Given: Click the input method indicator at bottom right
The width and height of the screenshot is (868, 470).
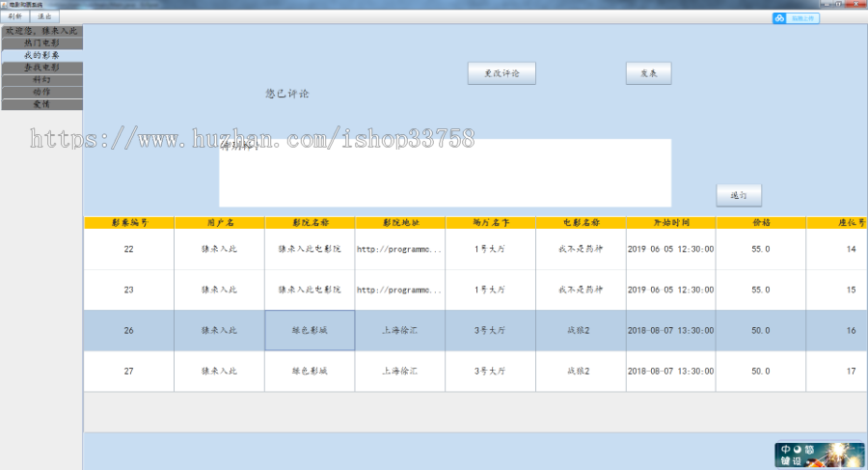Looking at the screenshot, I should [819, 455].
